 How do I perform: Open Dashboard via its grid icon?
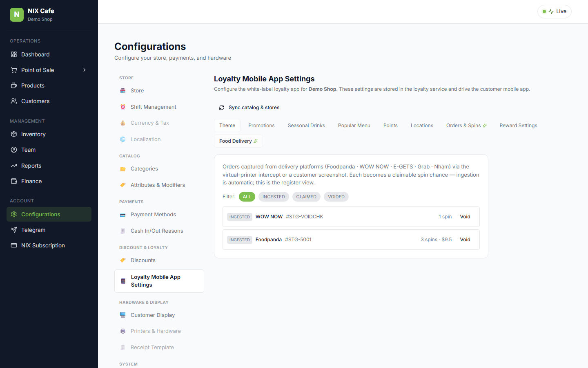[14, 54]
